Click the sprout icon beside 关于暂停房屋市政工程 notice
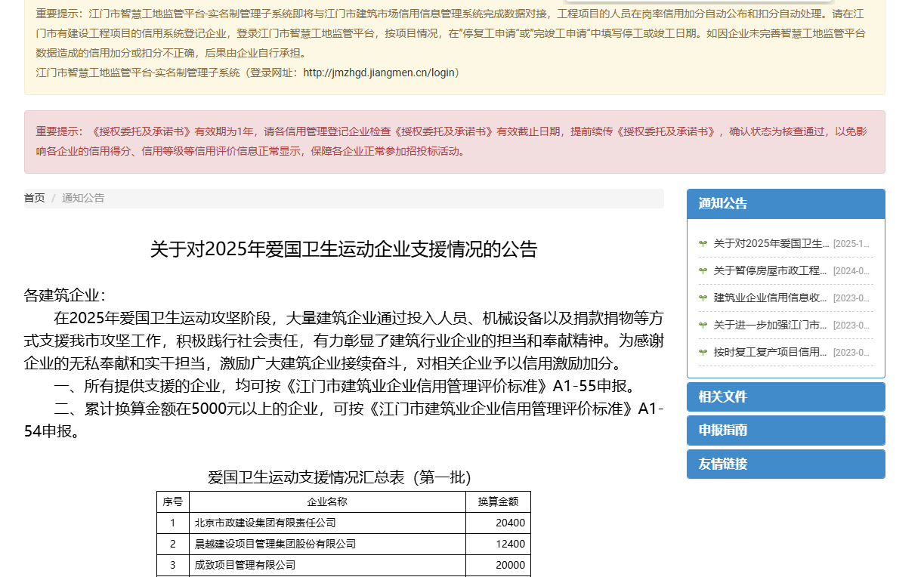 click(703, 270)
